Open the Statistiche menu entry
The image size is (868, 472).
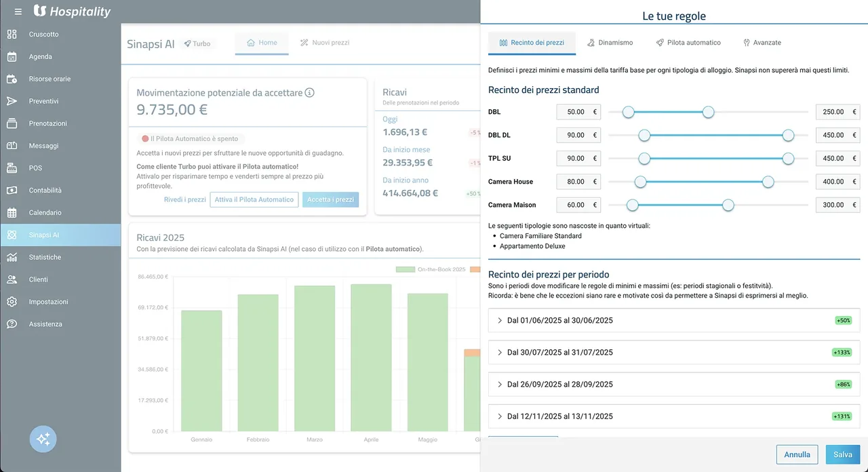click(60, 257)
